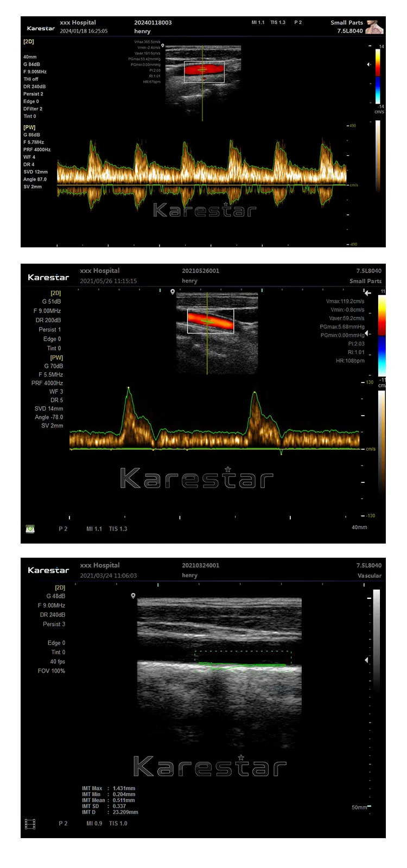Image resolution: width=407 pixels, height=868 pixels.
Task: Click the FOV 100% parameter
Action: click(x=52, y=671)
